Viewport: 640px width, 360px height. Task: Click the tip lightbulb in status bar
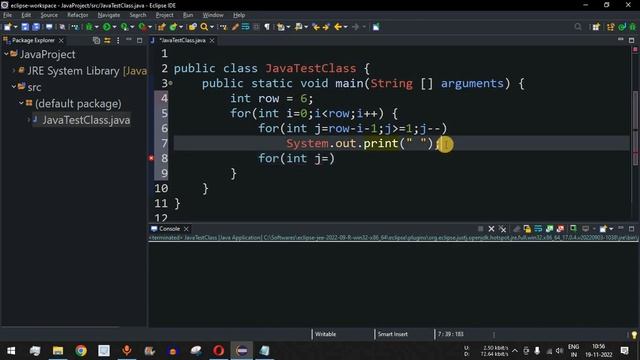pyautogui.click(x=634, y=335)
